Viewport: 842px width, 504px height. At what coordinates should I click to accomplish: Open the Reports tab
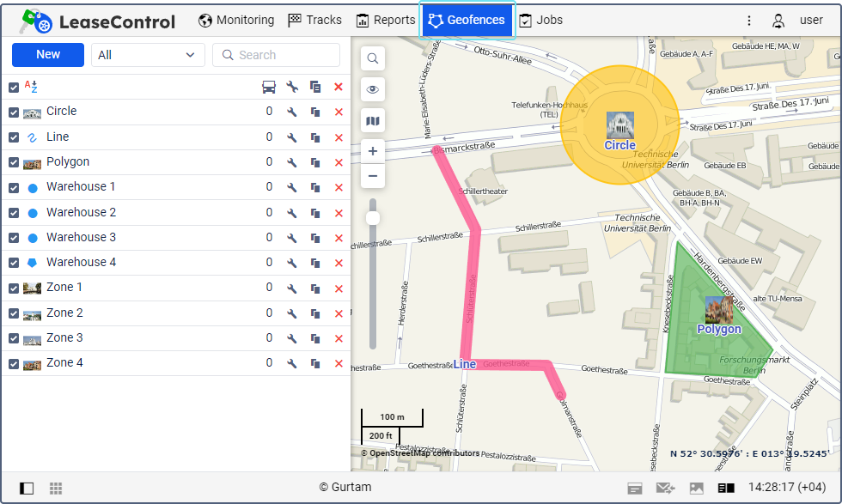click(x=386, y=21)
